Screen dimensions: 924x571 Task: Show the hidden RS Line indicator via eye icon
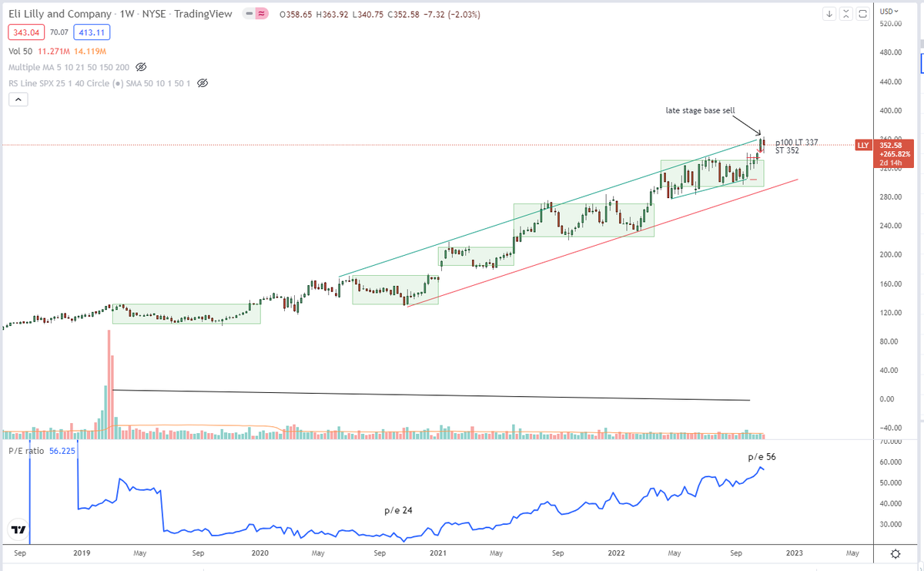tap(203, 82)
